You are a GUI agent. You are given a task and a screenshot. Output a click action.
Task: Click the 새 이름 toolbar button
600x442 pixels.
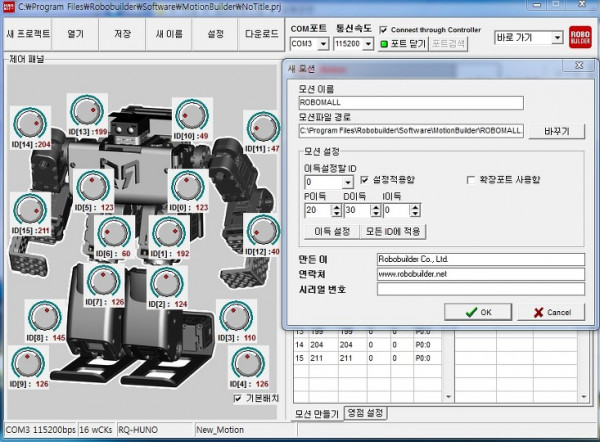[x=169, y=34]
